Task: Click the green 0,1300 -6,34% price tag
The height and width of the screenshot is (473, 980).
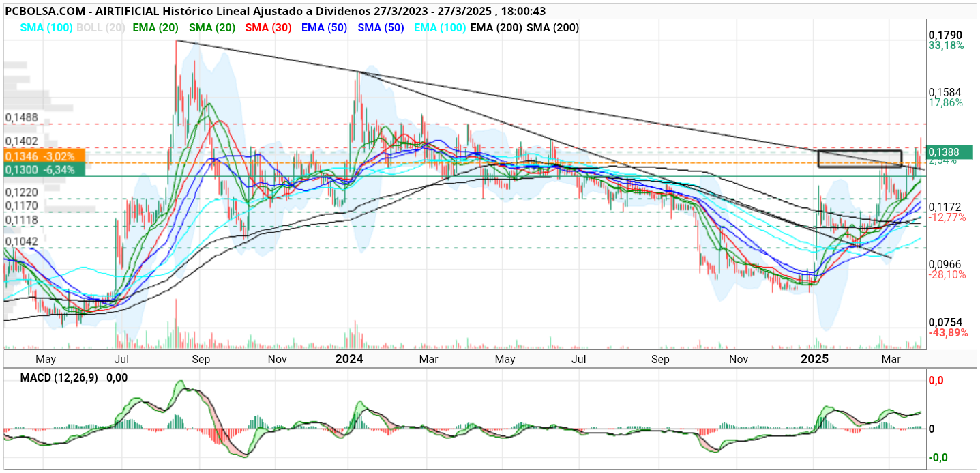Action: tap(43, 169)
